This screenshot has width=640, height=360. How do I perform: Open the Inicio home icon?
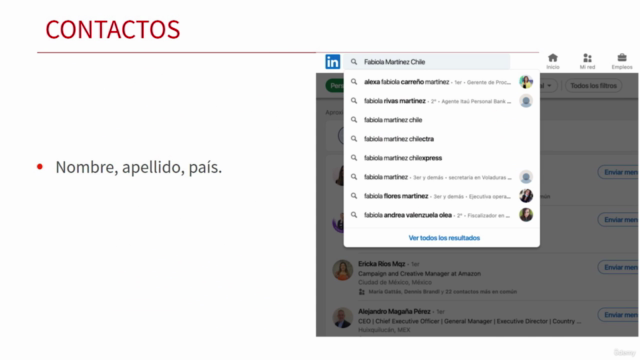[553, 61]
